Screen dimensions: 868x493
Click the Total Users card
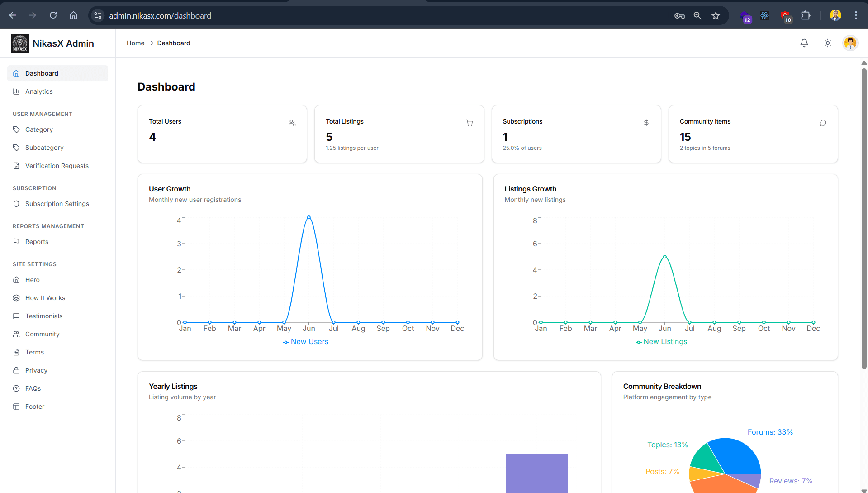(222, 134)
